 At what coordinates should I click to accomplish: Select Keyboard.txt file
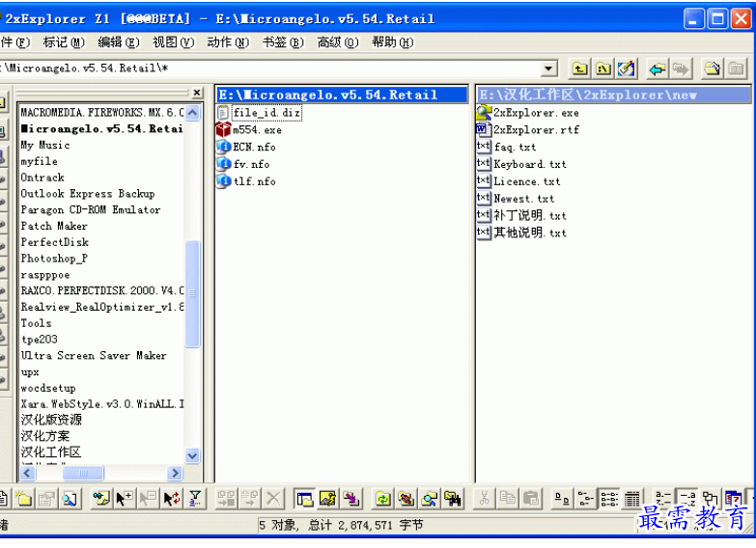coord(521,164)
